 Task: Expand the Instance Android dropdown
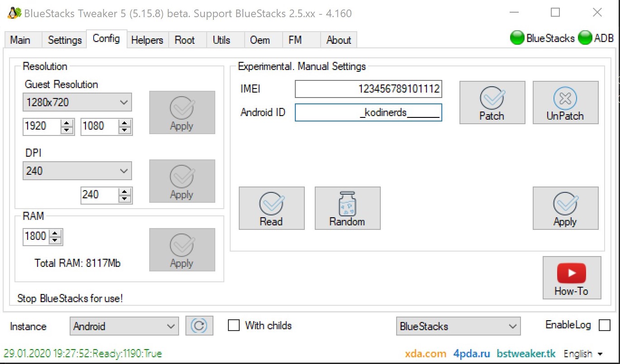[124, 326]
